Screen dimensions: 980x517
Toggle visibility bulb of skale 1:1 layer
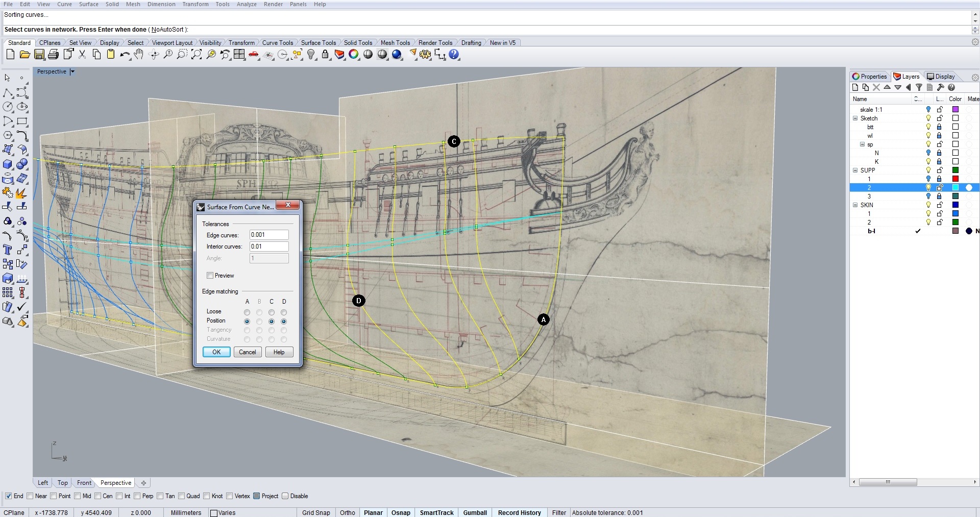(x=928, y=110)
